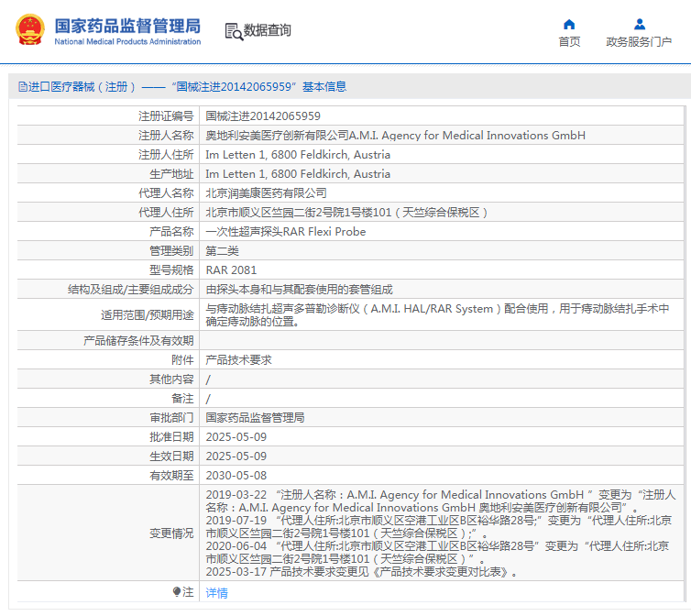Viewport: 691px width, 616px height.
Task: Click the 管理类别 row label
Action: pyautogui.click(x=171, y=251)
